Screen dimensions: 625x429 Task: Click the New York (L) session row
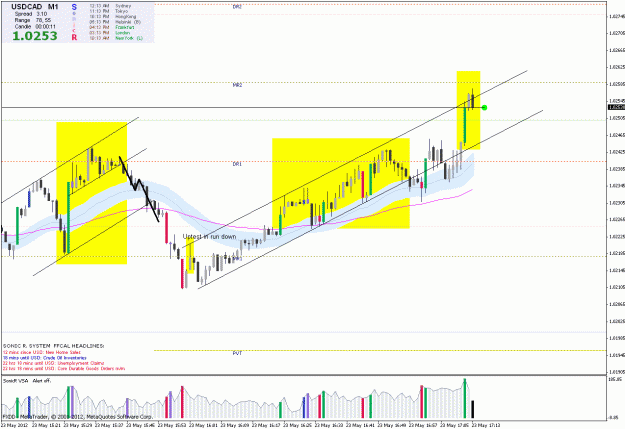point(116,38)
